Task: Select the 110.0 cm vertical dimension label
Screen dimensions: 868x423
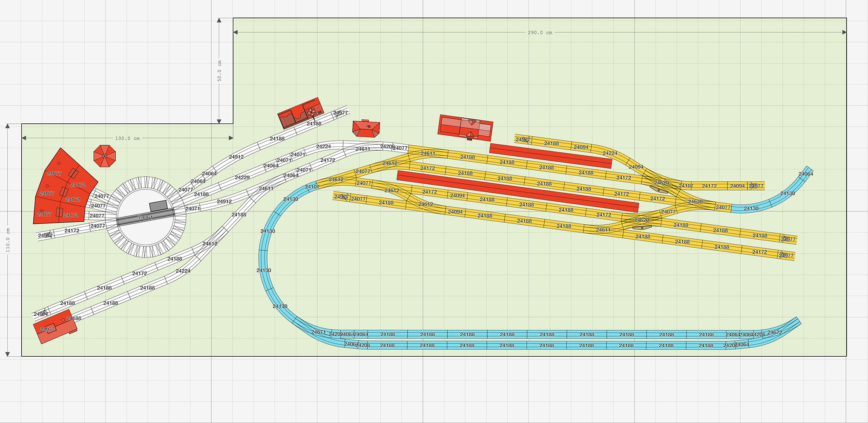Action: pos(8,240)
